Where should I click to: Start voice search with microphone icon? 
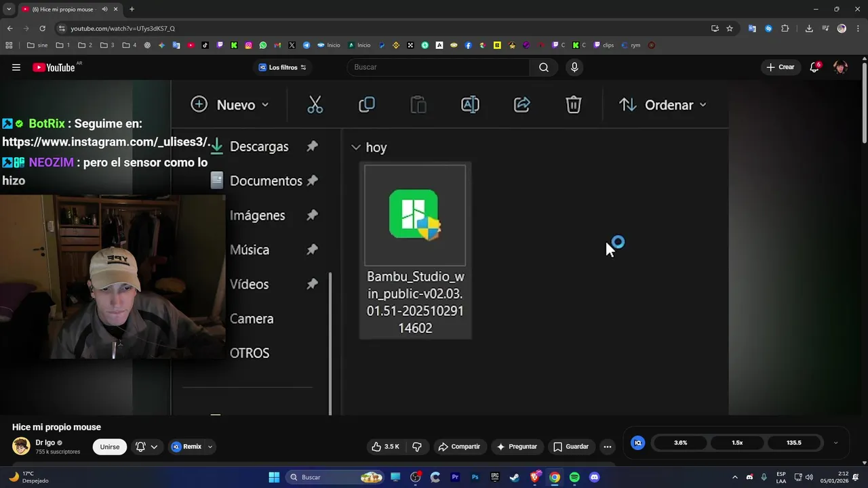pos(574,67)
